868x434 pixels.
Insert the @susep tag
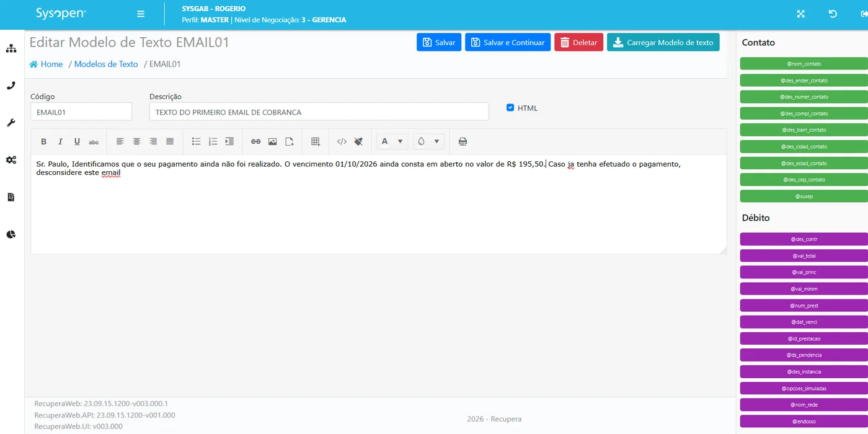(804, 196)
